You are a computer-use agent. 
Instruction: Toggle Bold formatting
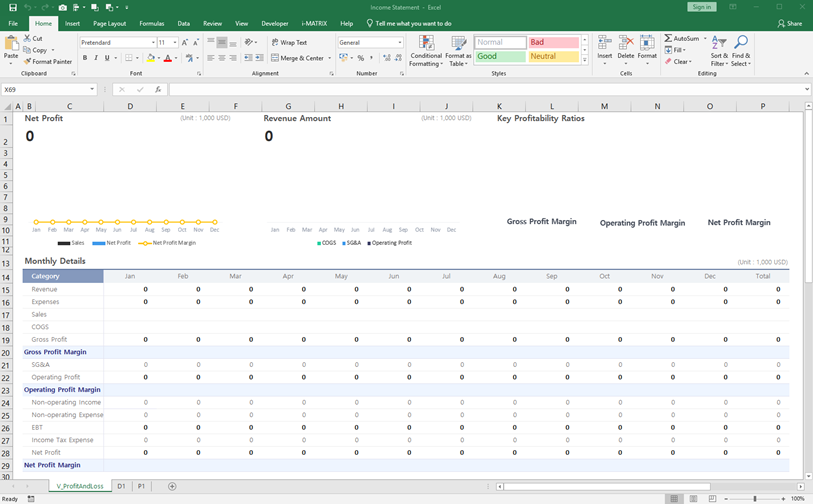(x=85, y=58)
